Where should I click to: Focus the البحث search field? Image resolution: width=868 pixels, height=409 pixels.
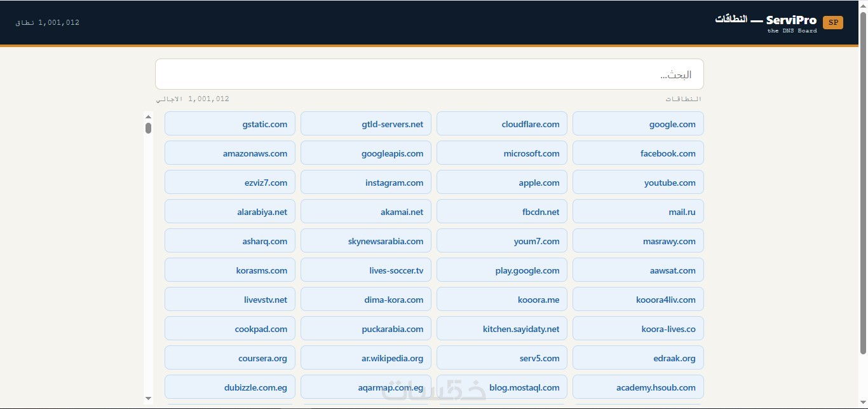[x=430, y=74]
